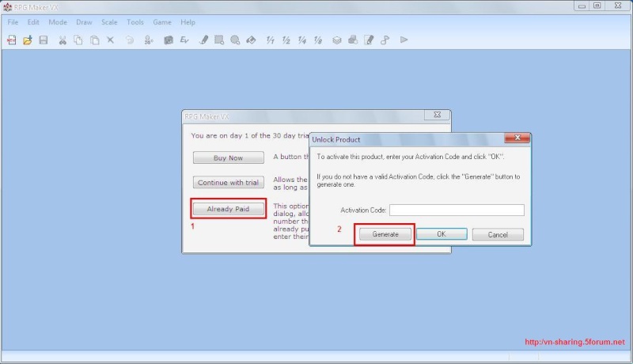Screen dimensions: 633x364
Task: Click the Save floppy disk icon
Action: [x=44, y=40]
